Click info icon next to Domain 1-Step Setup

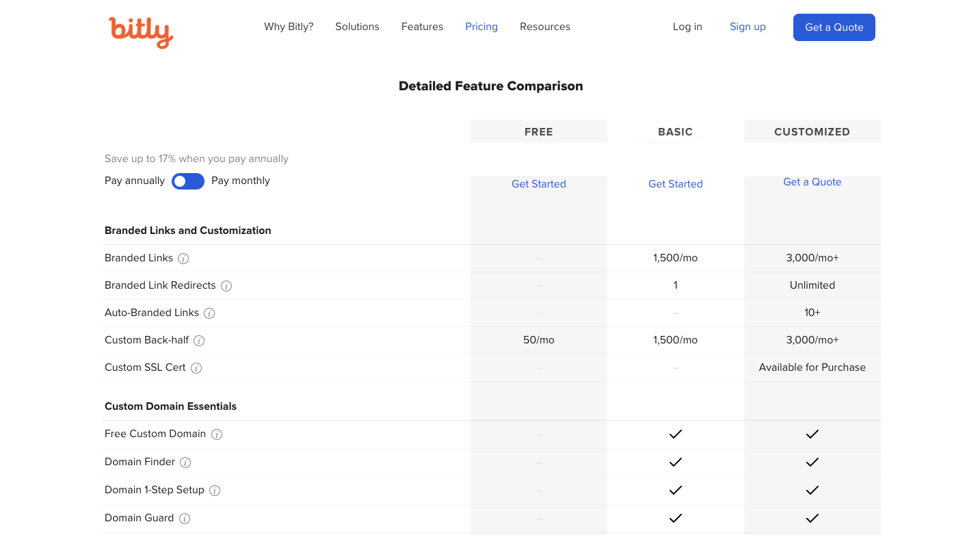tap(215, 491)
